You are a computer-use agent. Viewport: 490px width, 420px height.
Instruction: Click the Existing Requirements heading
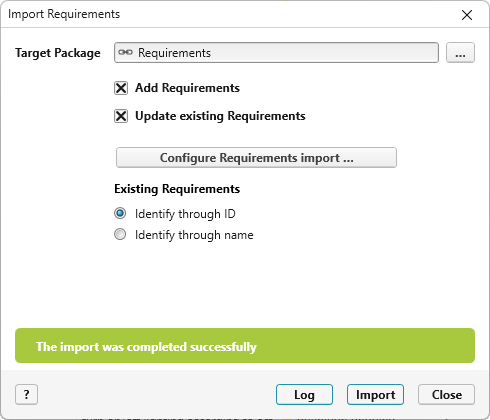pyautogui.click(x=177, y=189)
